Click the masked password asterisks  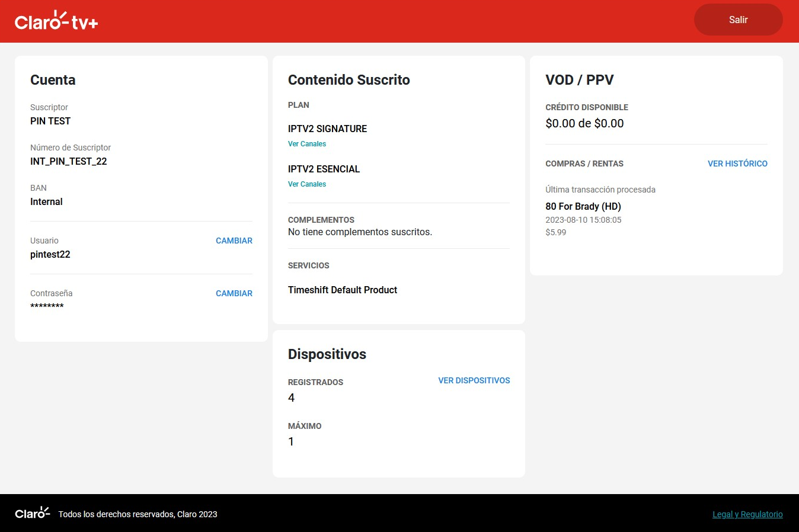click(47, 306)
